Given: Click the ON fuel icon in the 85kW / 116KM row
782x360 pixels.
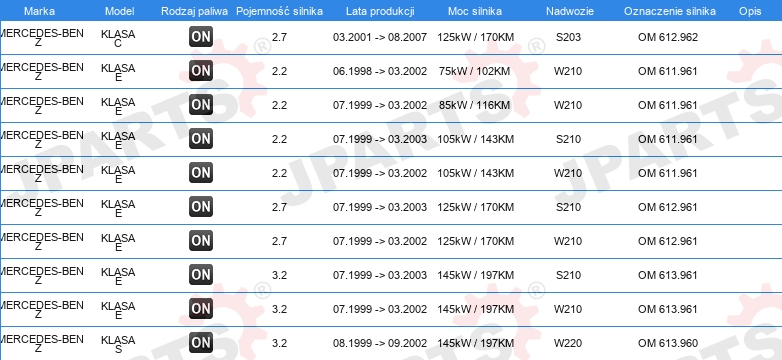Looking at the screenshot, I should 201,105.
